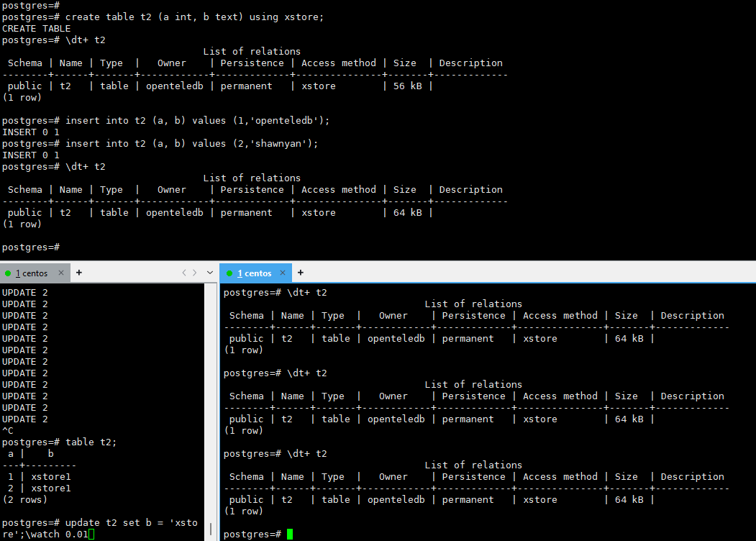This screenshot has width=756, height=541.
Task: Focus the green cursor in right terminal
Action: pos(290,535)
